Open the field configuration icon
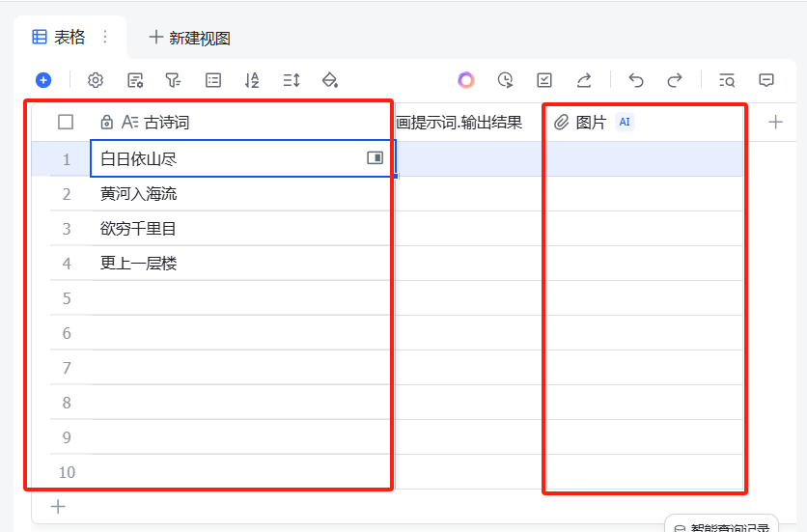The image size is (807, 532). coord(135,80)
